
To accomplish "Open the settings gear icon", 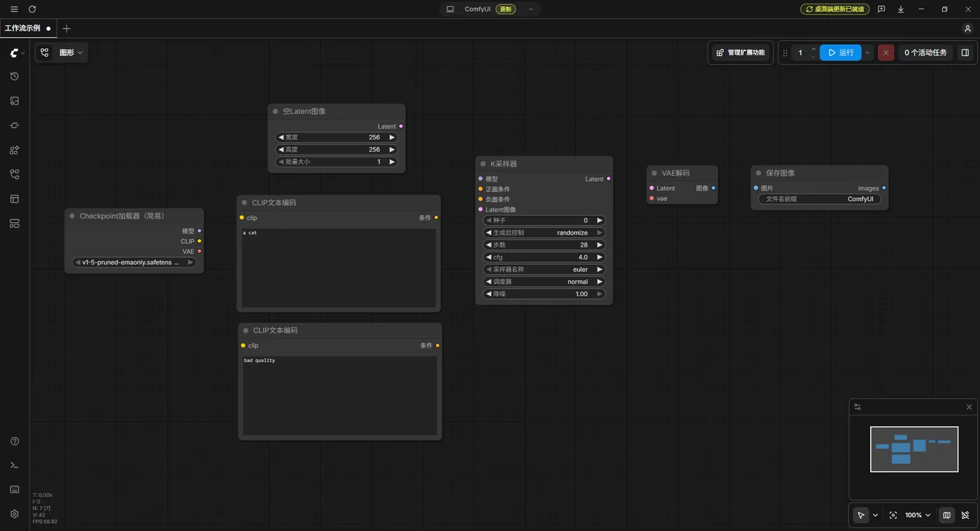I will 15,513.
